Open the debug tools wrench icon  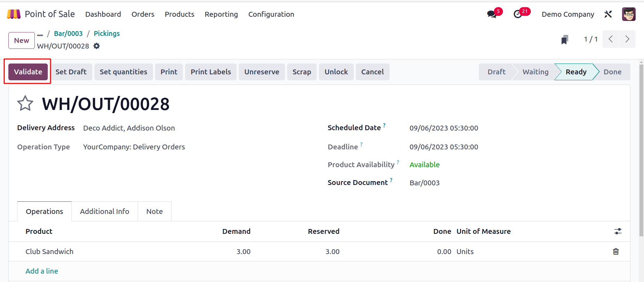(x=608, y=14)
